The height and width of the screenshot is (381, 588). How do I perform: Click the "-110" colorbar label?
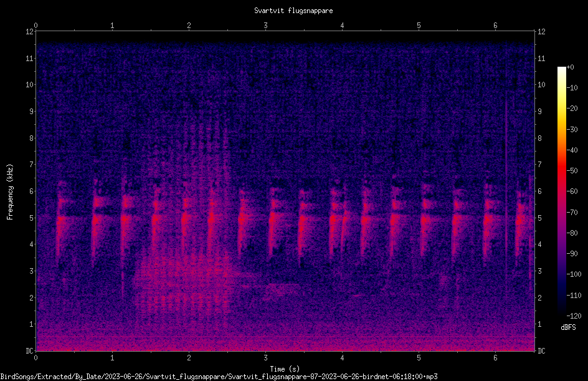point(574,296)
